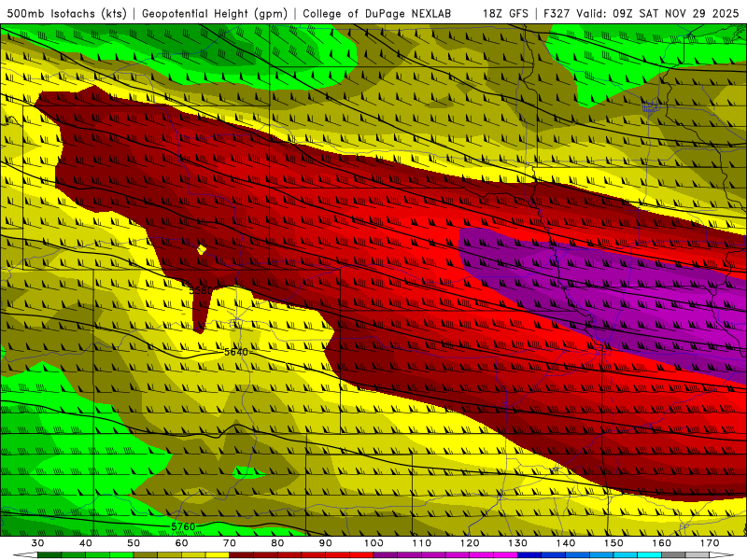Click the 60 label on the color bar
747x560 pixels.
(x=181, y=543)
